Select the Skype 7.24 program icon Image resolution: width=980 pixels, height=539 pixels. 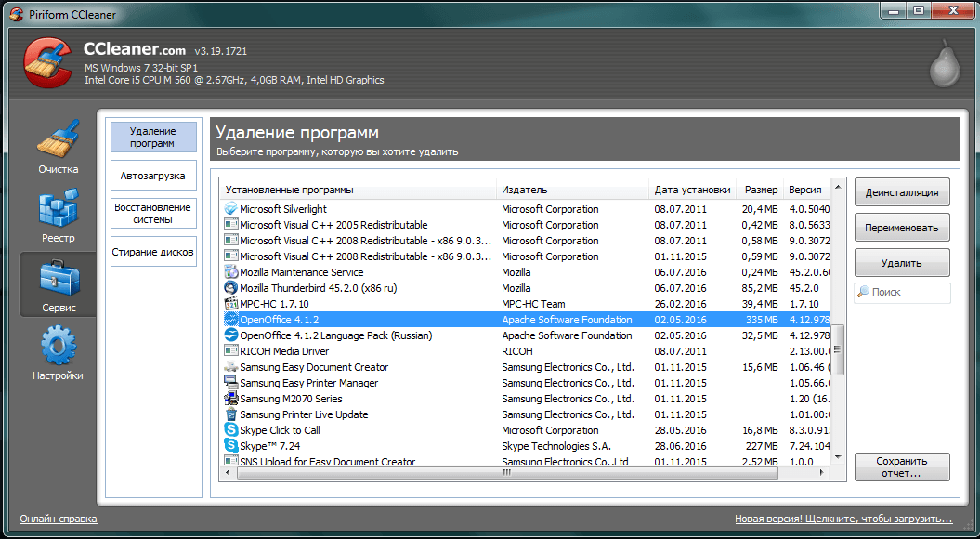point(231,446)
